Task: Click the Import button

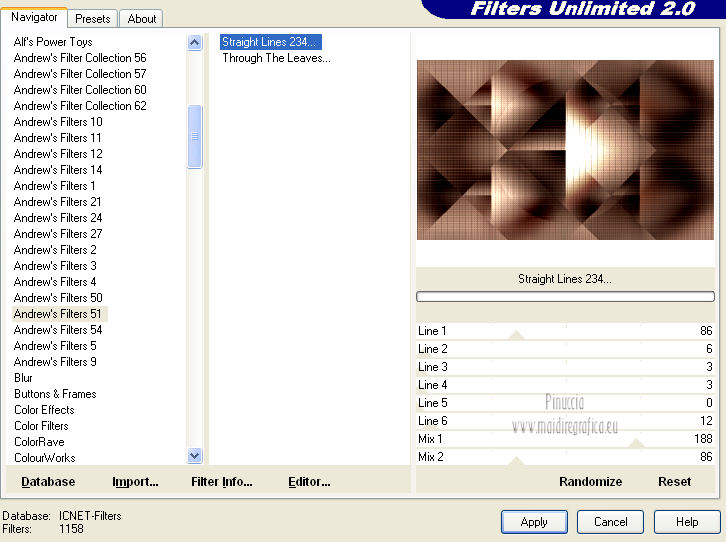Action: [135, 482]
